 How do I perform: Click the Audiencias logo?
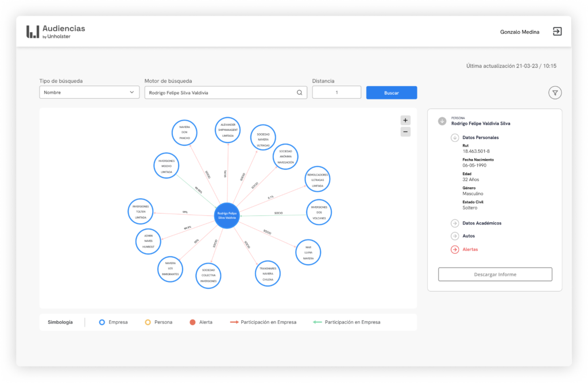(x=56, y=32)
